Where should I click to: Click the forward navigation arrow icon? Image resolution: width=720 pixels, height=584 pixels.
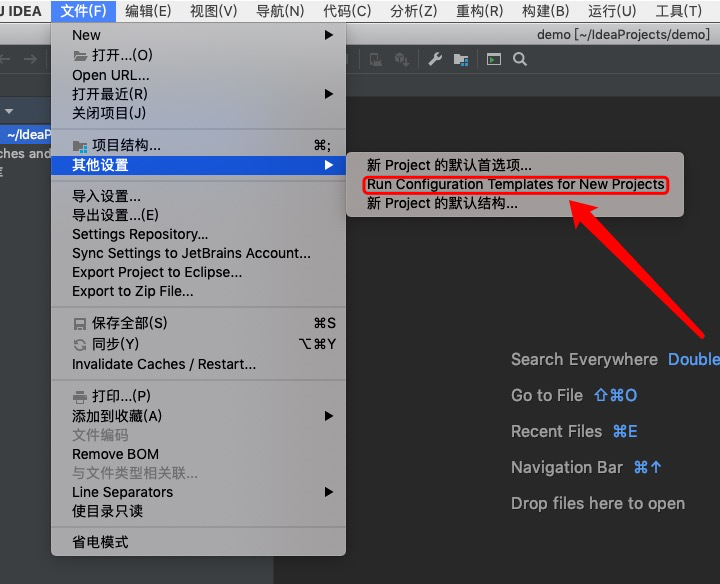(x=31, y=59)
